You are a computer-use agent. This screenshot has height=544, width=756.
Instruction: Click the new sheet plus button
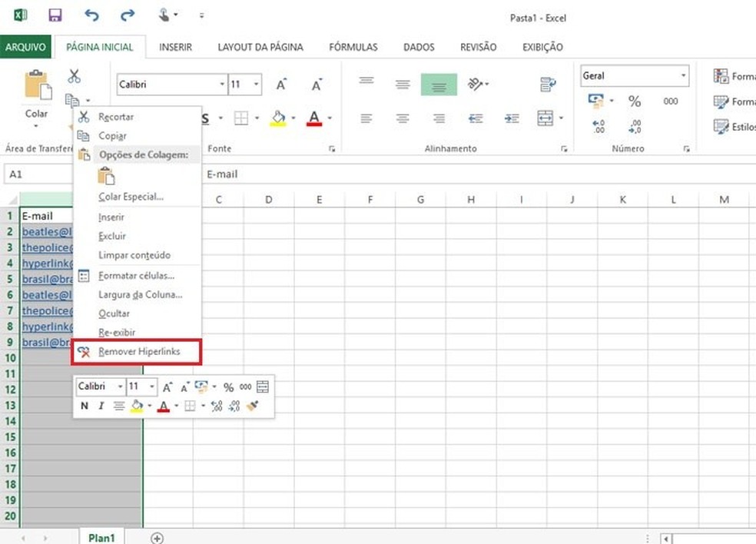click(x=156, y=538)
